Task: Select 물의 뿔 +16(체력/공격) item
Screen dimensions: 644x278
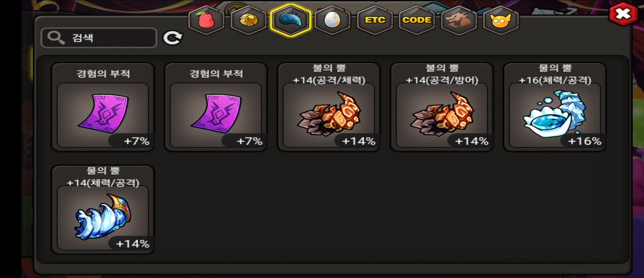Action: 555,107
